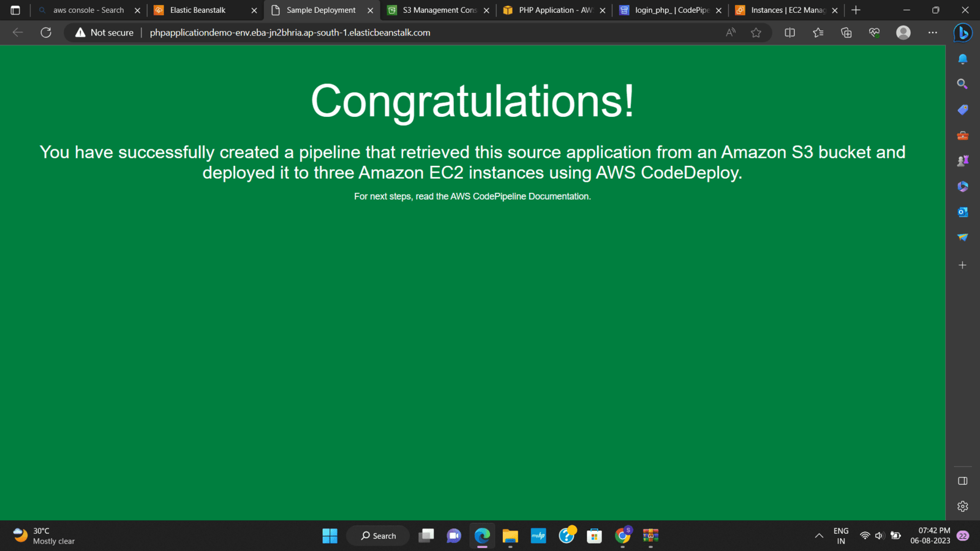
Task: Close the S3 Management Console tab
Action: click(486, 10)
